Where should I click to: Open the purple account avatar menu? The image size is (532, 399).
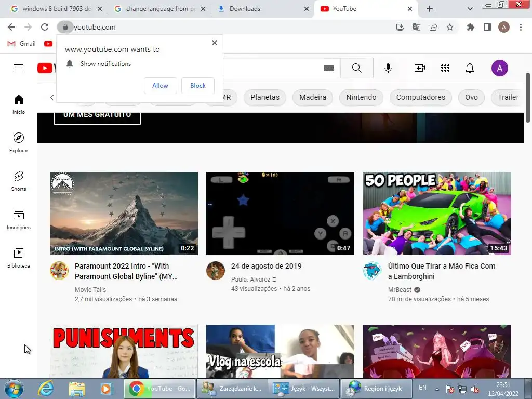point(500,68)
